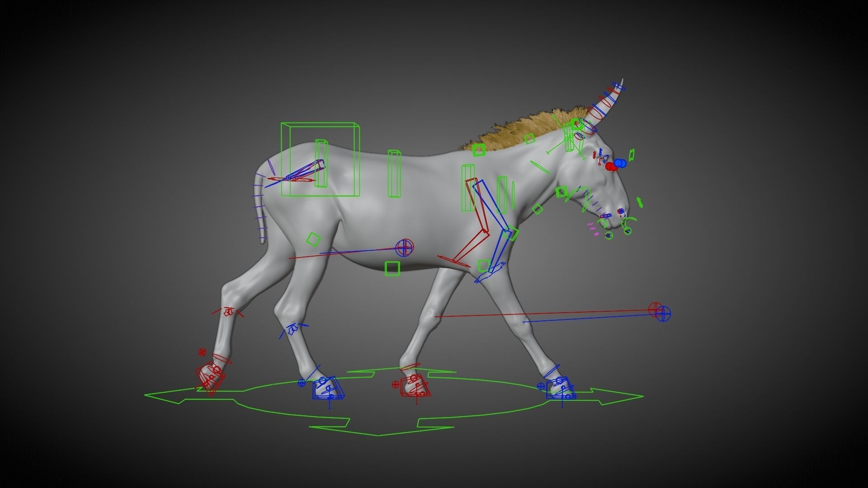Viewport: 868px width, 488px height.
Task: Select the red crosshair beside the middle red hoof
Action: tap(396, 385)
